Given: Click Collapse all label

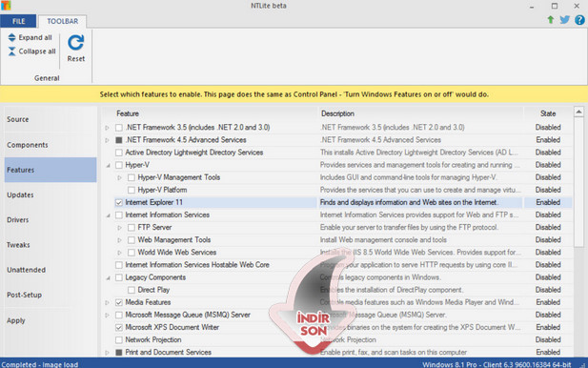Looking at the screenshot, I should click(37, 51).
